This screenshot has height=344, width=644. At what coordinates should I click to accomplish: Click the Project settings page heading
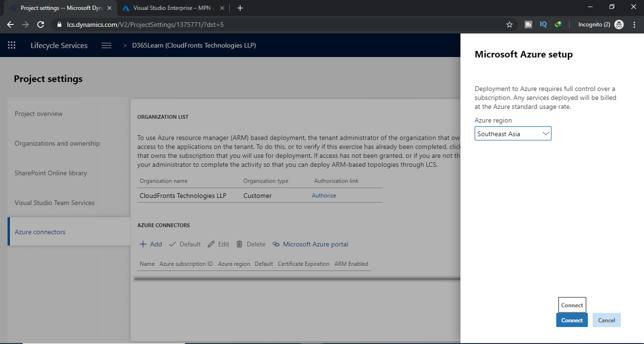(48, 79)
